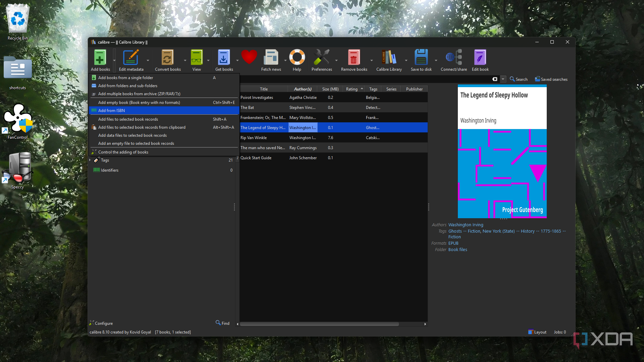Open the Save to disk dropdown arrow

436,60
